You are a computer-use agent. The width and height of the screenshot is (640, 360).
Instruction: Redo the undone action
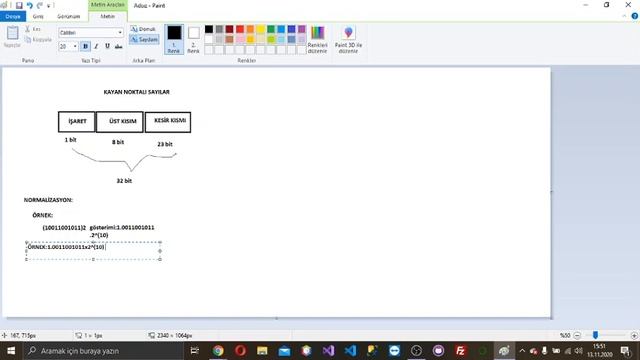click(40, 5)
